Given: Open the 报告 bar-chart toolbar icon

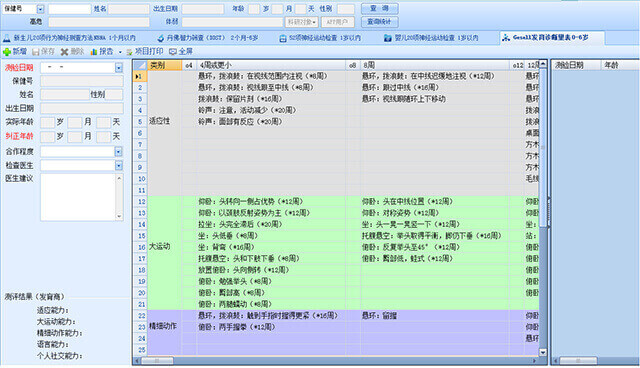Looking at the screenshot, I should click(94, 52).
